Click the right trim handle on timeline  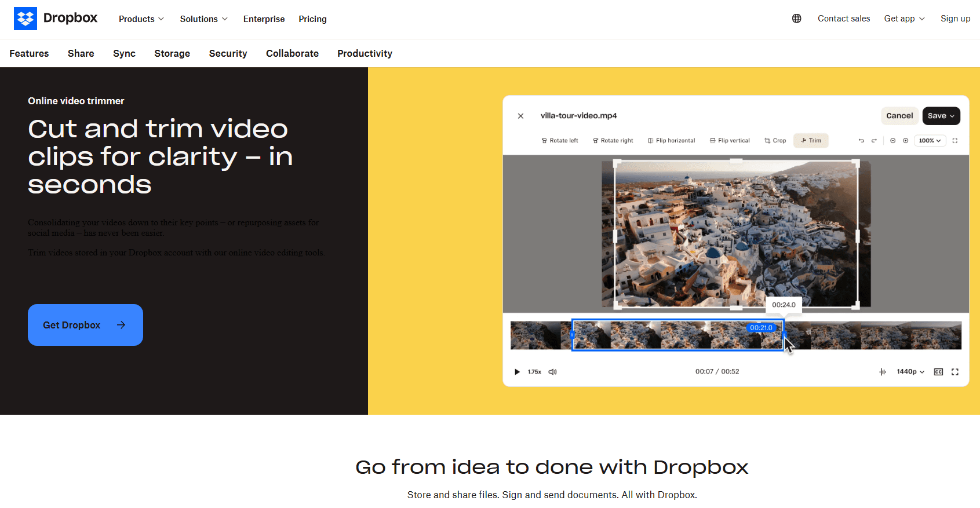pyautogui.click(x=784, y=335)
